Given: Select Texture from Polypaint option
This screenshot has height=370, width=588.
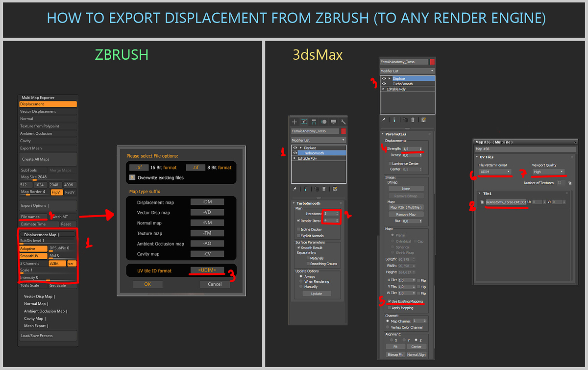Looking at the screenshot, I should 48,126.
